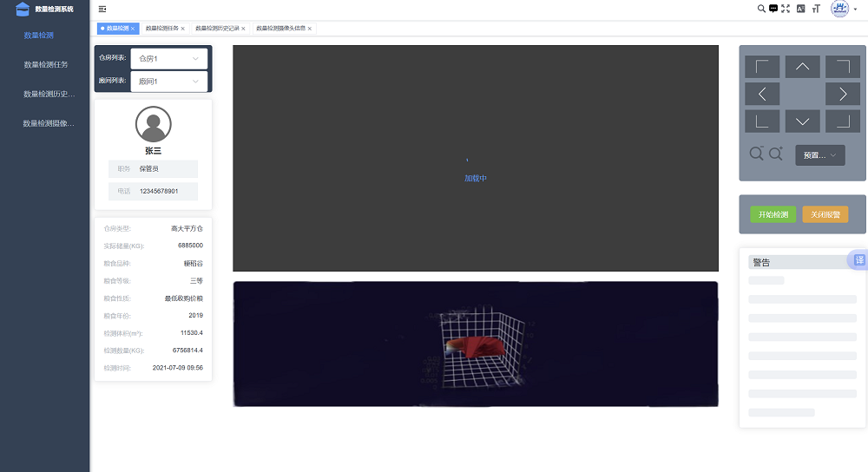Open the font size icon

[x=816, y=9]
